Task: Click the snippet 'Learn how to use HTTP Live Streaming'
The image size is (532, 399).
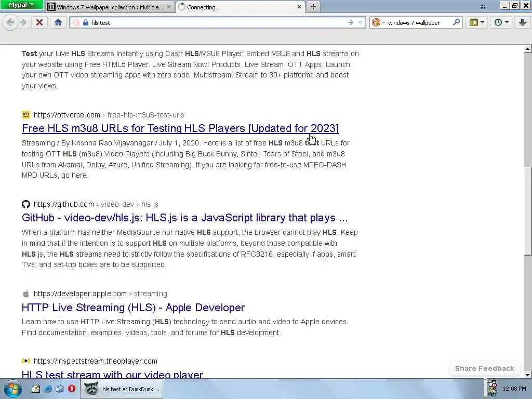Action: [185, 327]
